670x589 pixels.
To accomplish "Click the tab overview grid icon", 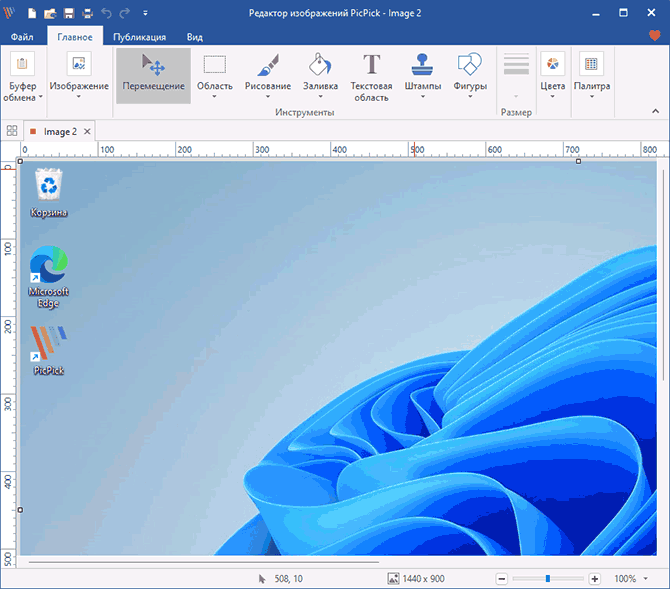I will point(12,131).
